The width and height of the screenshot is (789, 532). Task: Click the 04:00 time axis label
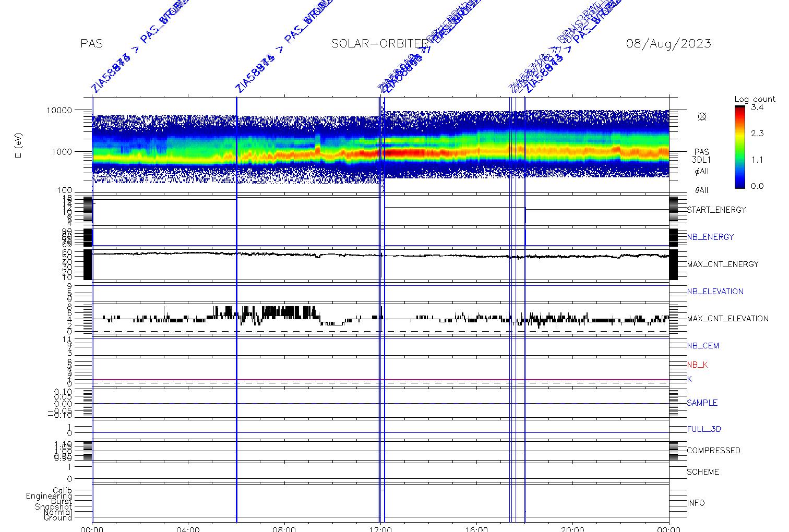point(188,529)
